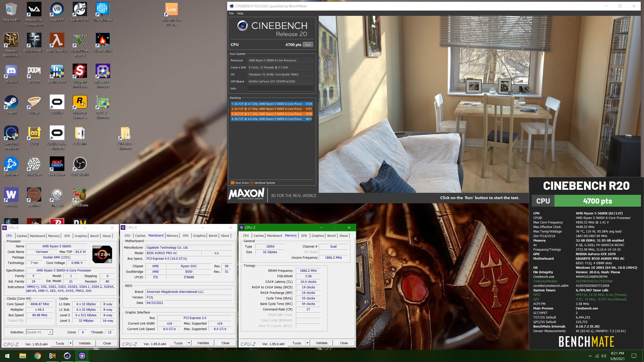Image resolution: width=644 pixels, height=362 pixels.
Task: Open the notification center icon
Action: point(634,356)
